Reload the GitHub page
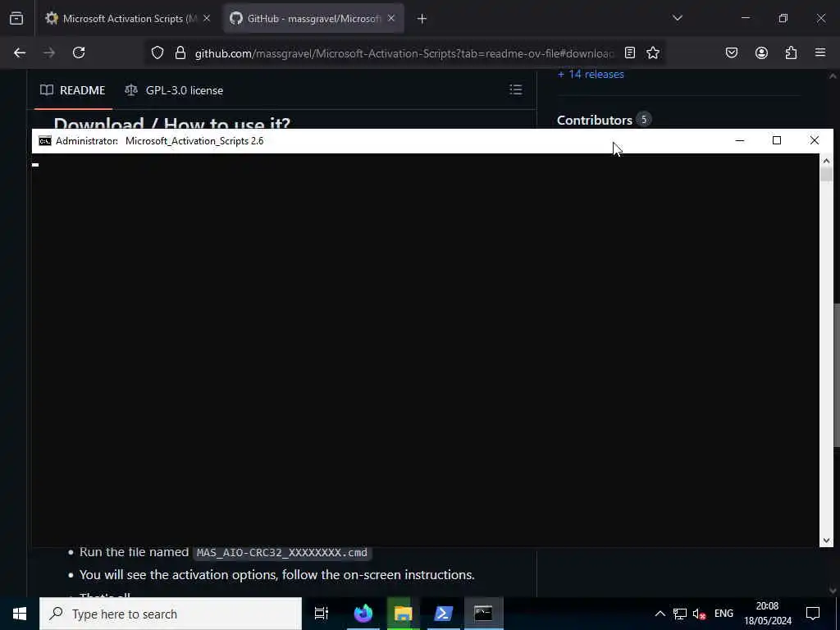840x630 pixels. click(x=79, y=52)
